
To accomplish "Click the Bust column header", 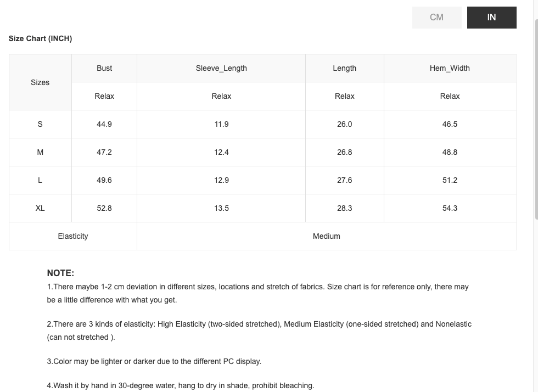I will click(104, 68).
